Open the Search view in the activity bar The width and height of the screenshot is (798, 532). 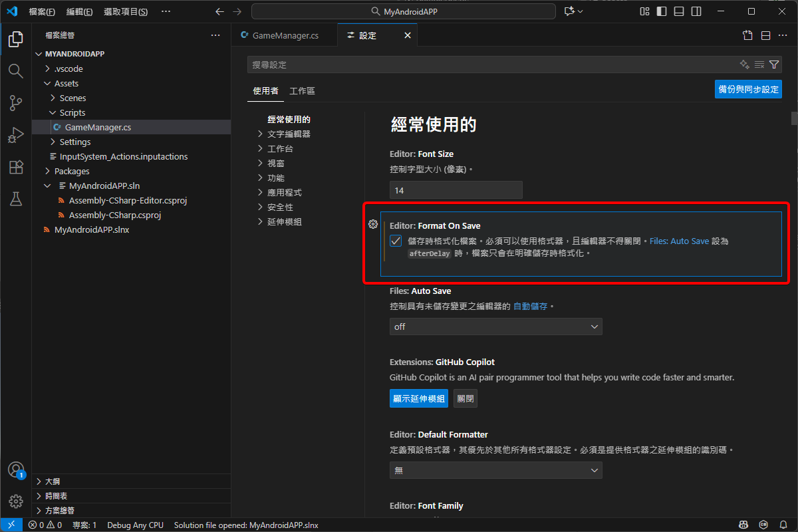[15, 70]
